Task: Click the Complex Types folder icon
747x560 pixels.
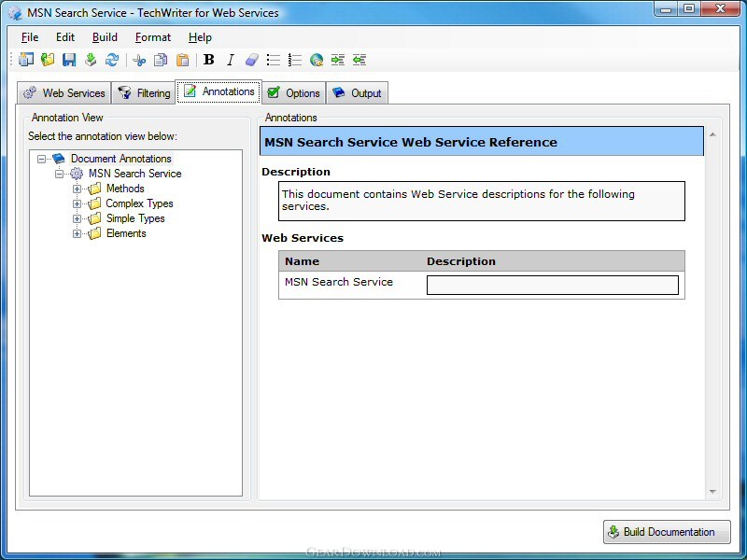Action: (x=95, y=203)
